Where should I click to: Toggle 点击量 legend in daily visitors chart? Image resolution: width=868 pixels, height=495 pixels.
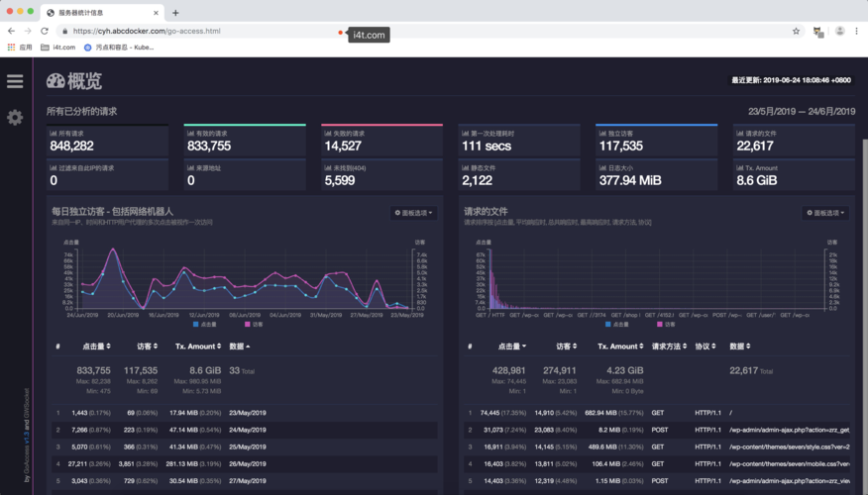pos(205,325)
